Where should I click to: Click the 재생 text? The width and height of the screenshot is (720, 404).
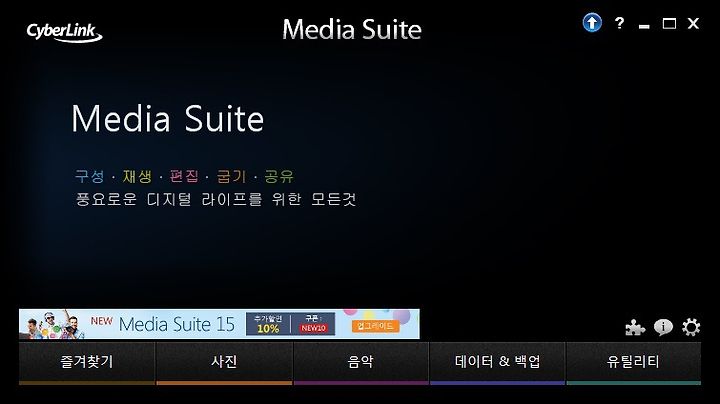tap(137, 176)
